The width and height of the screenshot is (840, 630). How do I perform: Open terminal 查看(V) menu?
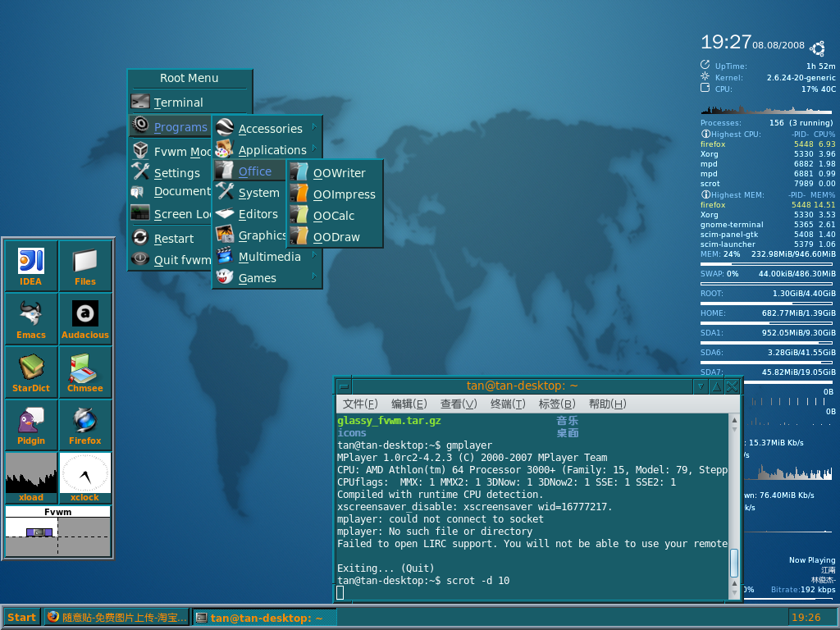(x=458, y=404)
